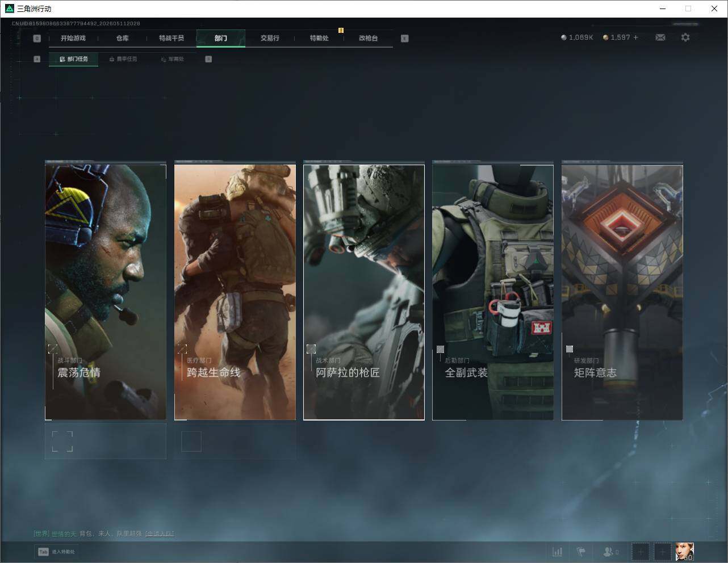Viewport: 728px width, 563px height.
Task: Switch to the 开始游戏 tab
Action: tap(73, 38)
